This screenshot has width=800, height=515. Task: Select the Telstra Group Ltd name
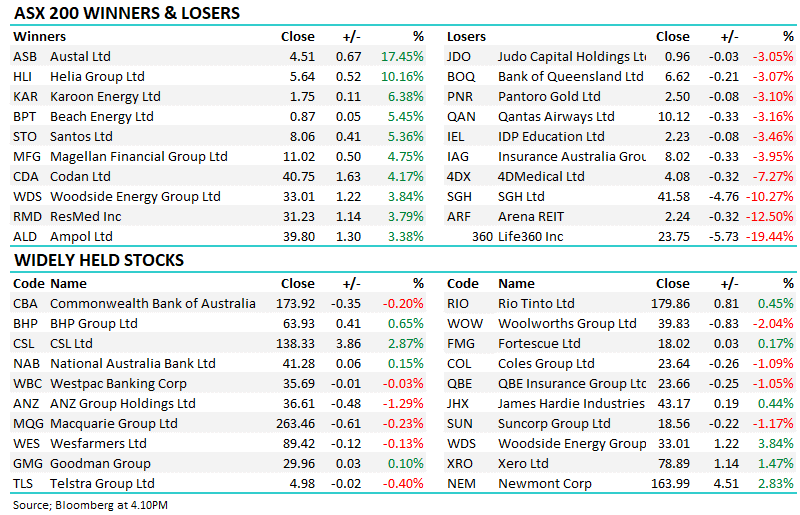(x=102, y=483)
